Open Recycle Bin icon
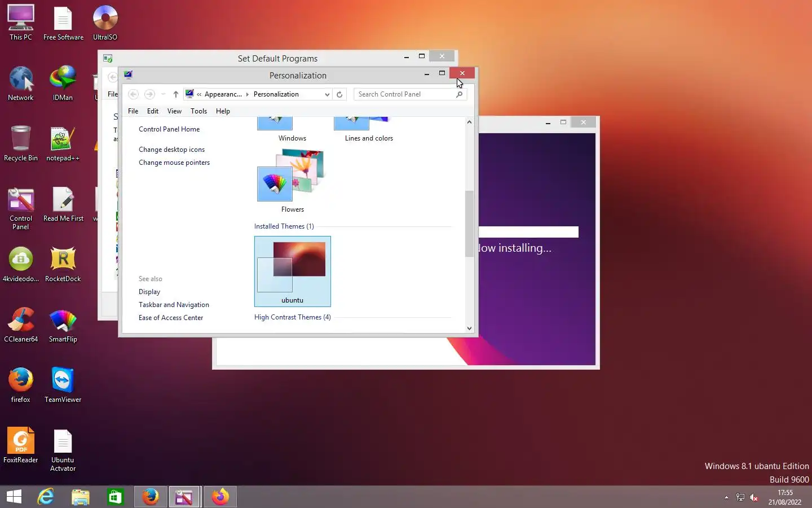The image size is (812, 508). point(21,143)
